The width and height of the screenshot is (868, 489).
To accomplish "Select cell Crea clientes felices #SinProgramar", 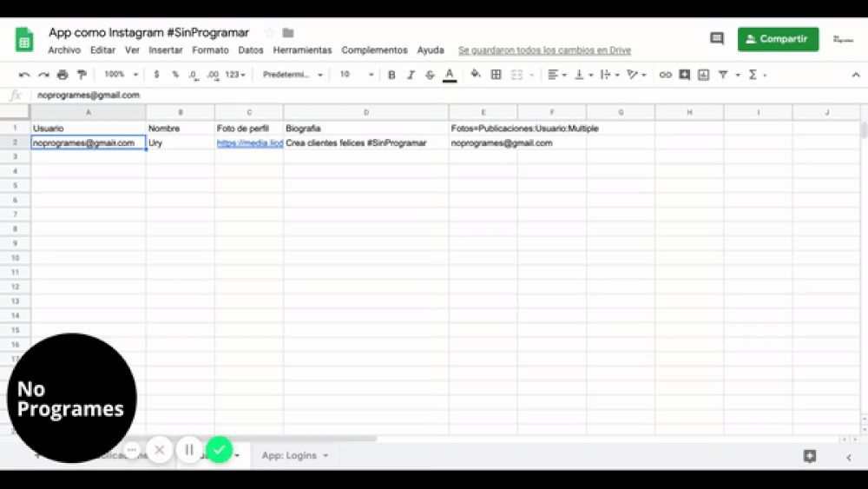I will 366,143.
